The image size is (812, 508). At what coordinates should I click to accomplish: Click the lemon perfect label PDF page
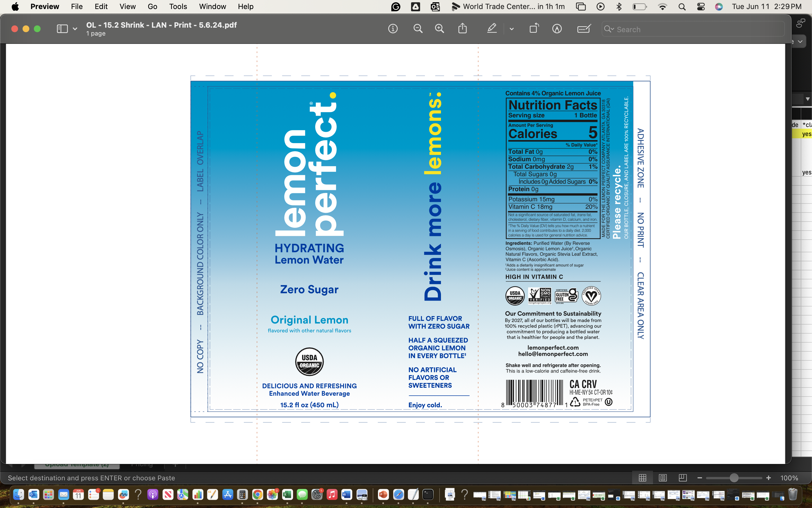point(420,249)
